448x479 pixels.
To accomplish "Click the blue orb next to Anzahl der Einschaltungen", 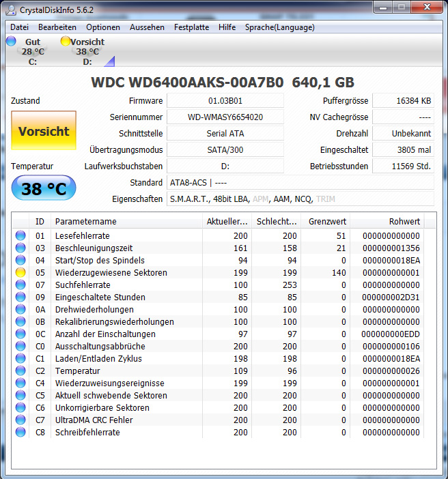I will coord(20,334).
